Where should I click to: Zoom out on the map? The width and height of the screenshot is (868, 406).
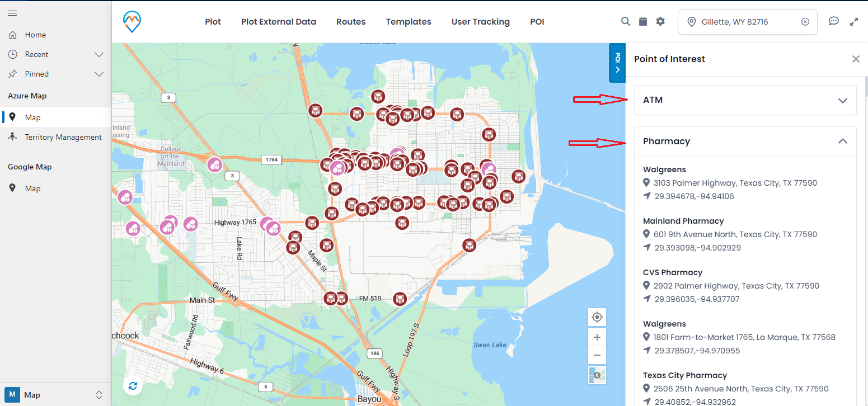[x=597, y=355]
